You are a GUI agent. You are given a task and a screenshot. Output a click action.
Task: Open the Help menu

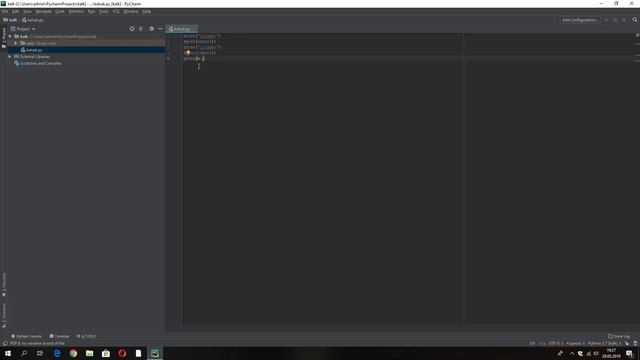[x=147, y=11]
